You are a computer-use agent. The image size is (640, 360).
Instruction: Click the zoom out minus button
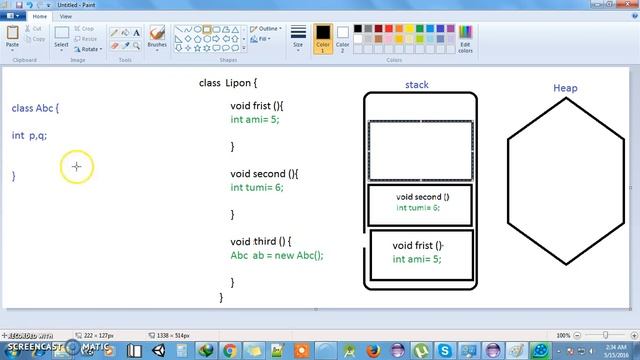click(577, 335)
